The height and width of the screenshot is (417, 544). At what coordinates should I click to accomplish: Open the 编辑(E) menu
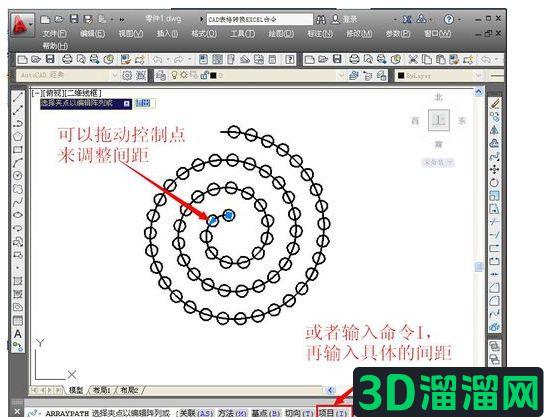pyautogui.click(x=92, y=34)
